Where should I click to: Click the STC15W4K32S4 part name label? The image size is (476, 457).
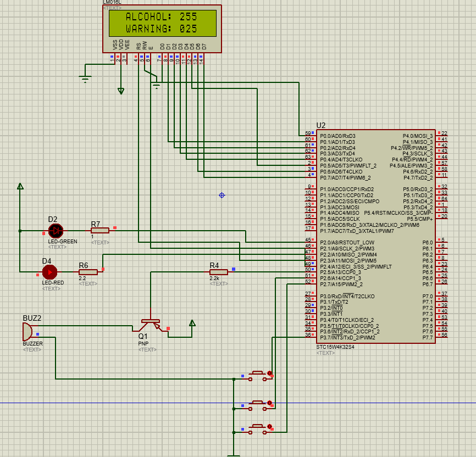click(x=335, y=347)
